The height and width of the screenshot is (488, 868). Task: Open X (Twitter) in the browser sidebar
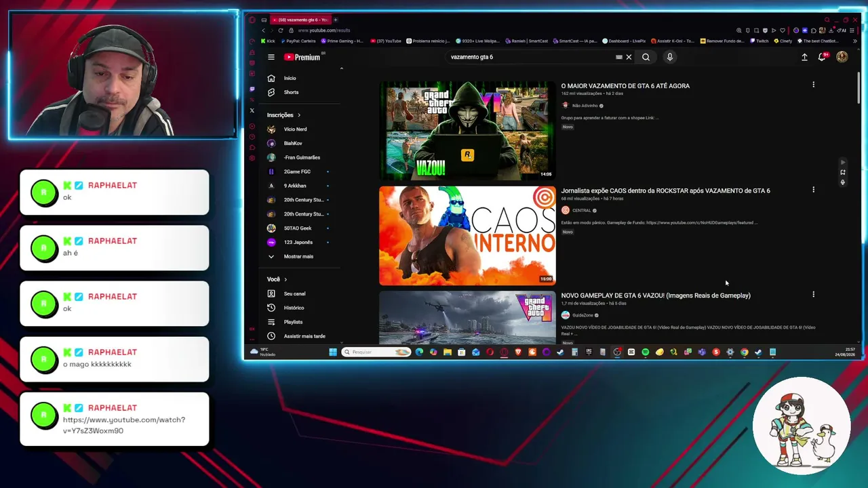click(252, 110)
